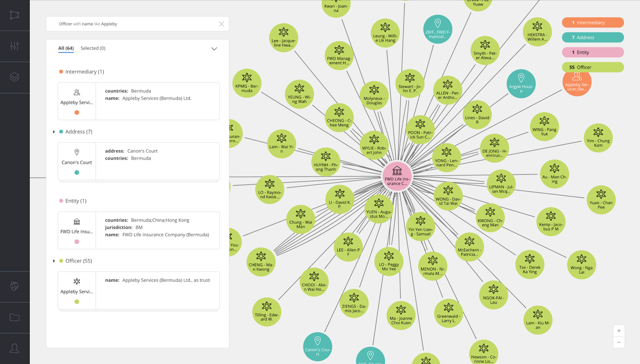Select the Smyth - Peter Alexa... node
This screenshot has height=364, width=640.
point(485,51)
